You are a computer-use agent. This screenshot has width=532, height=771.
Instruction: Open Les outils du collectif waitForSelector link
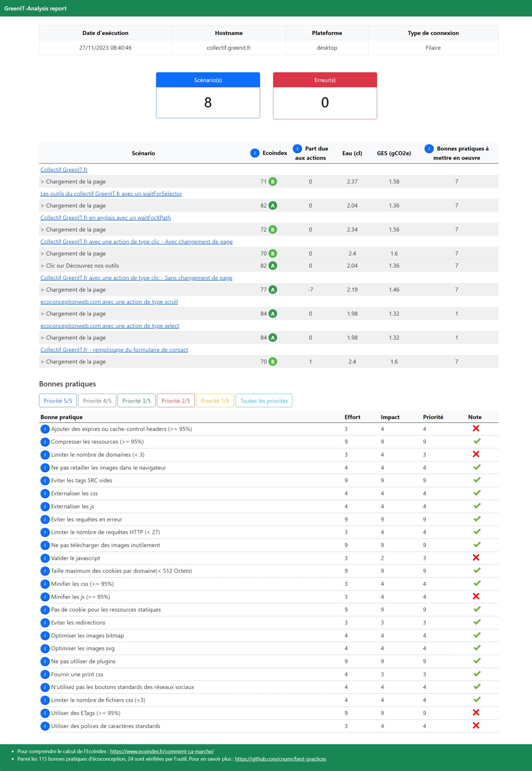(x=111, y=194)
